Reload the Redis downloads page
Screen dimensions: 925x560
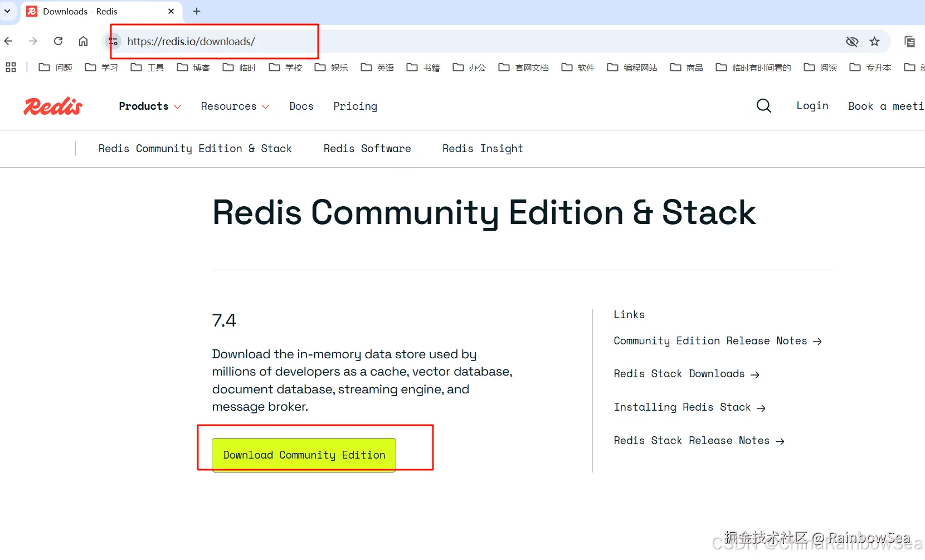click(x=58, y=41)
